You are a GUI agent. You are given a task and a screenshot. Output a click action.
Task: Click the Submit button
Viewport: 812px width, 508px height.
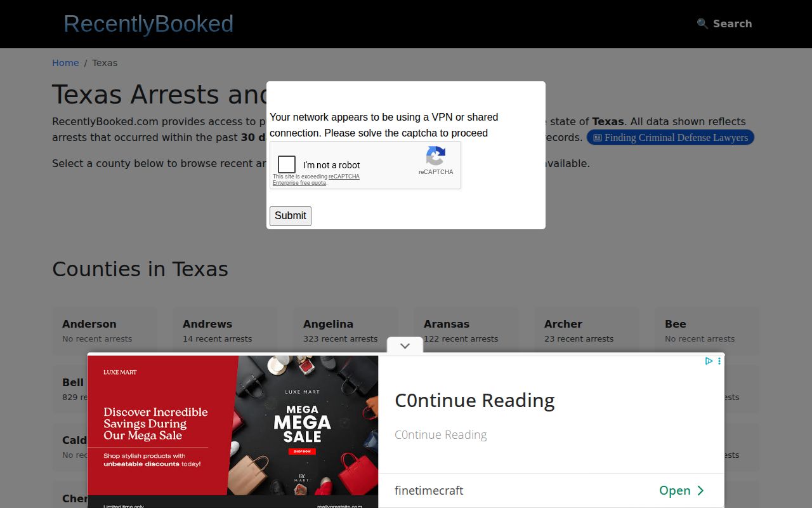pos(291,216)
